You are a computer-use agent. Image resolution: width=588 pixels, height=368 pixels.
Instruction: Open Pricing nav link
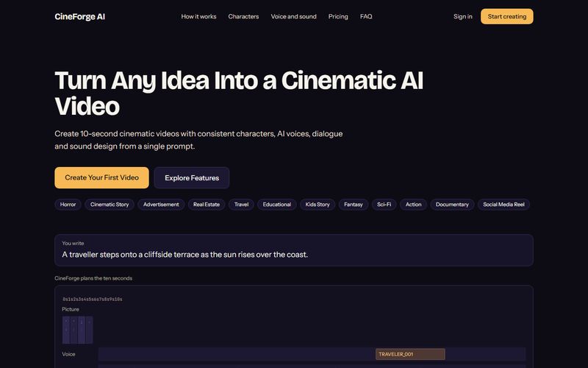tap(338, 16)
